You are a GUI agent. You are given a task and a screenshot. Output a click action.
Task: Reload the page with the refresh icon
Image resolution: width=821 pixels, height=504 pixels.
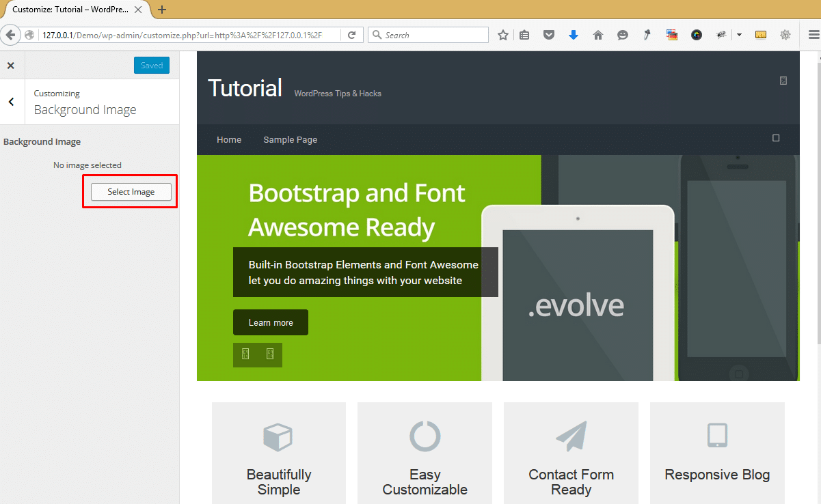tap(352, 35)
